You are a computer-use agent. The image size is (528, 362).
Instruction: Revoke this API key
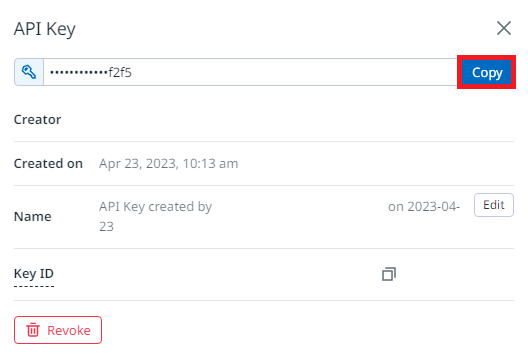point(58,330)
